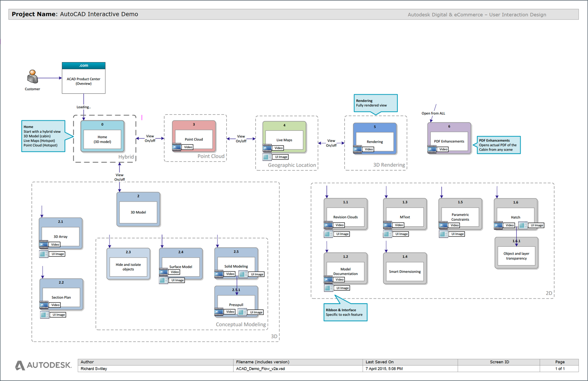Click the UI Image label beside Hatch

[x=537, y=225]
